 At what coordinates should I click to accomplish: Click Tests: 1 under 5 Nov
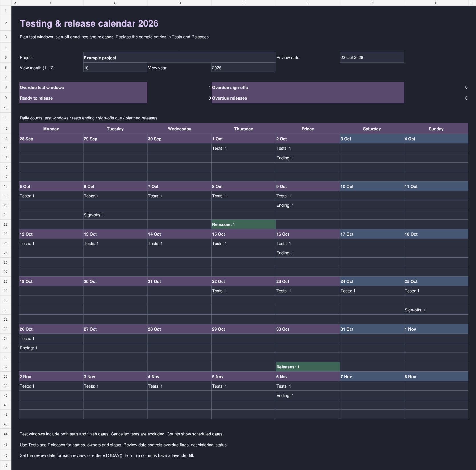coord(219,386)
